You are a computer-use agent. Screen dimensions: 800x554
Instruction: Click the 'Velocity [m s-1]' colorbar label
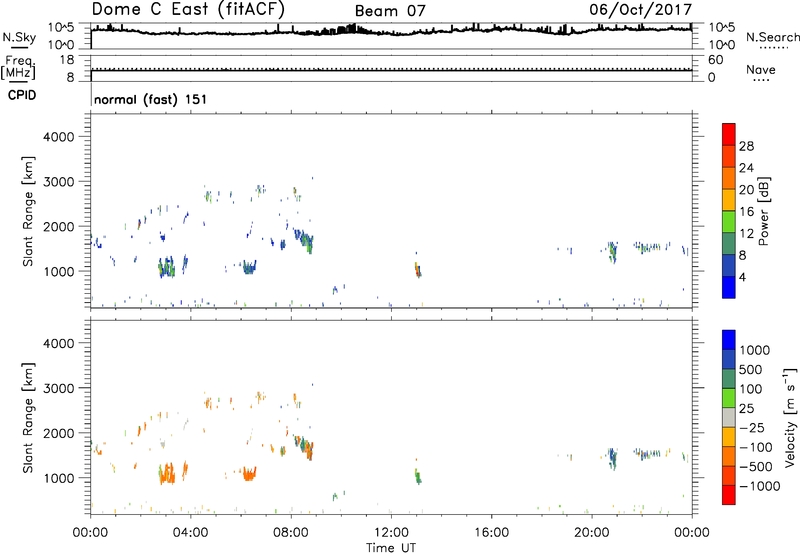point(790,417)
